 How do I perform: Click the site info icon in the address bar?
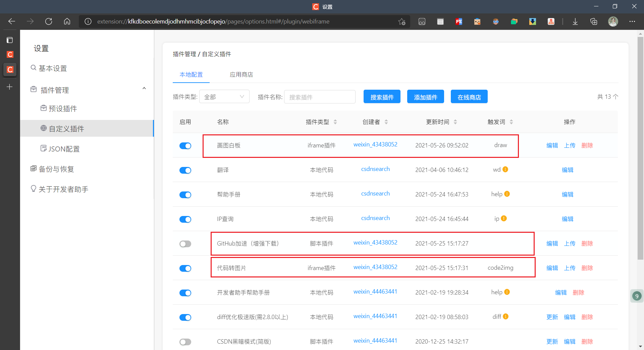[x=88, y=21]
